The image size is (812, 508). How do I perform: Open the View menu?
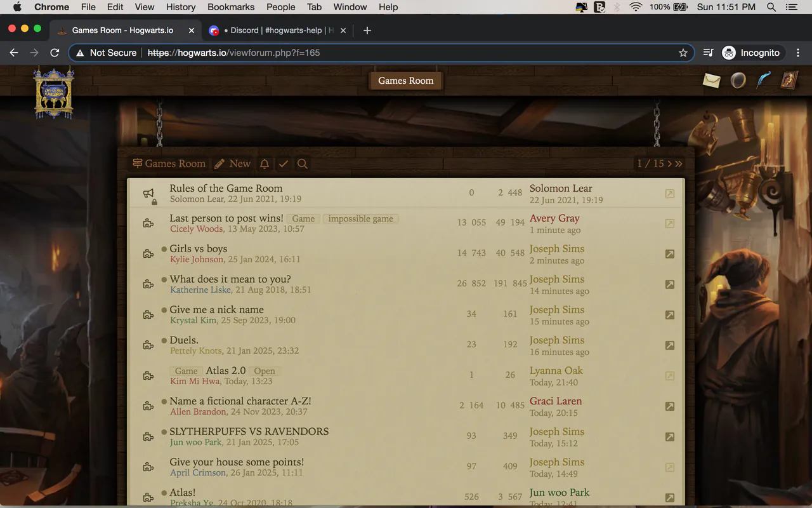coord(145,7)
